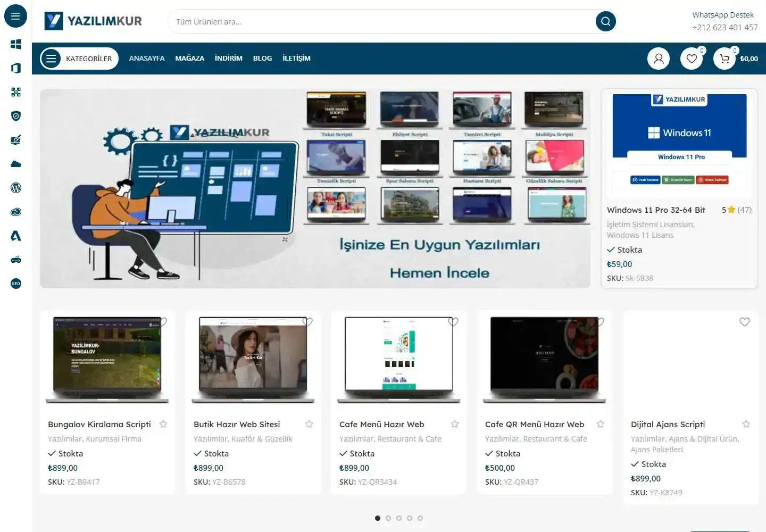Open the Autodesk sidebar icon

[16, 236]
